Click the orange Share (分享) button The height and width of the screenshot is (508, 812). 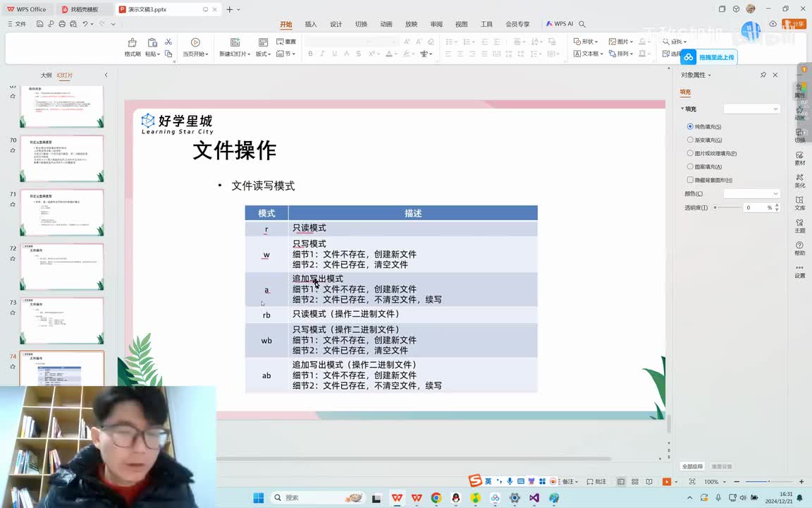coord(794,24)
